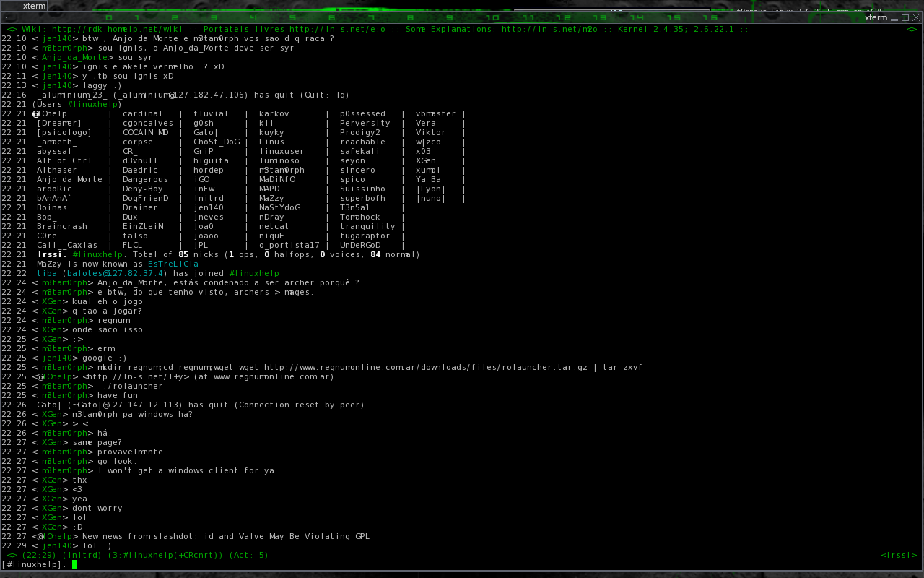Viewport: 924px width, 578px height.
Task: Switch to workspace 3 on the top pager
Action: pyautogui.click(x=213, y=17)
